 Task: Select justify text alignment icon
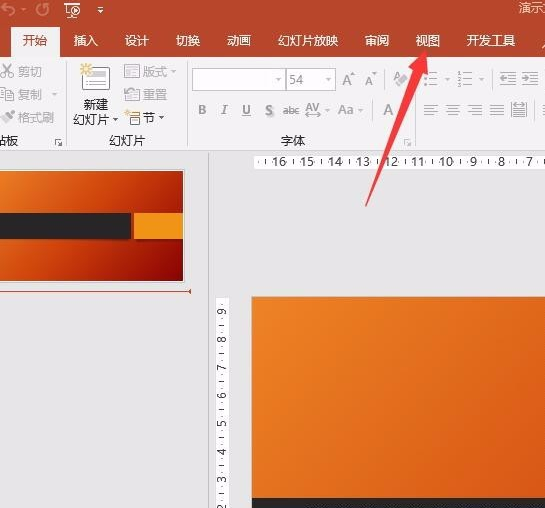(x=497, y=110)
